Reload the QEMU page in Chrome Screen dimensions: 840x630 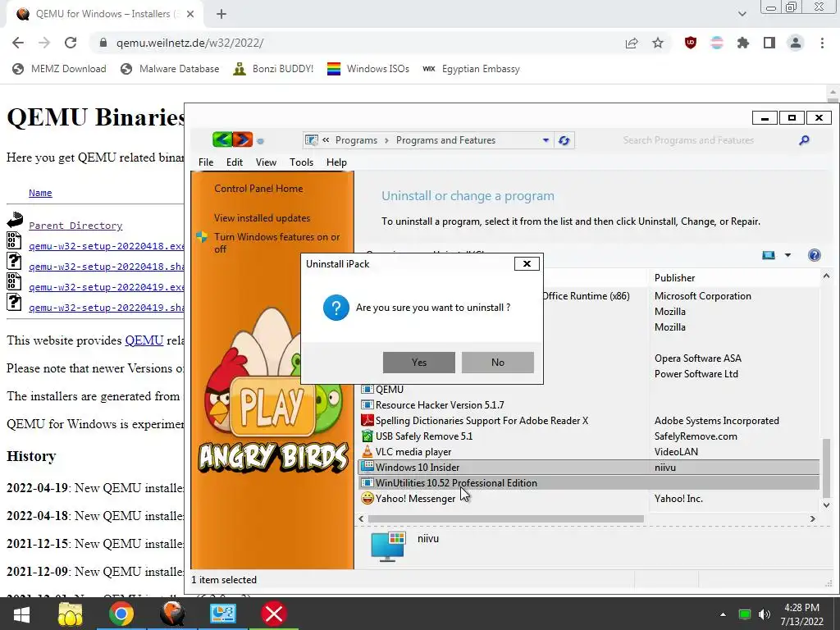pyautogui.click(x=71, y=43)
